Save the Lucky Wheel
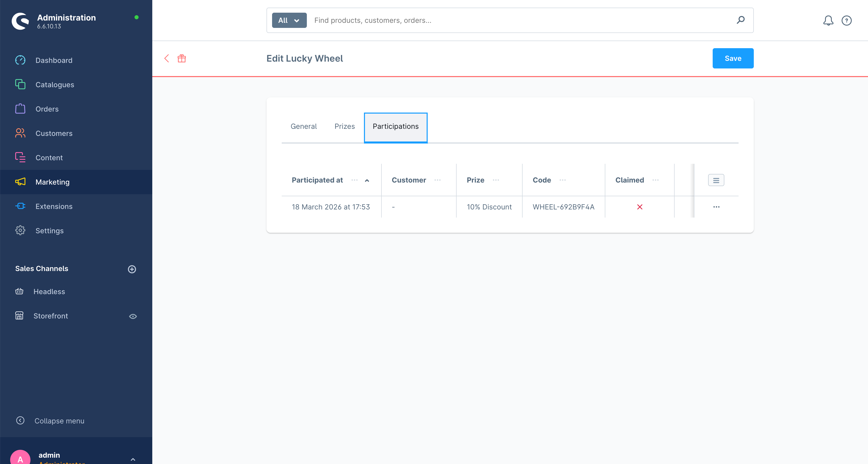Viewport: 868px width, 464px height. tap(732, 58)
